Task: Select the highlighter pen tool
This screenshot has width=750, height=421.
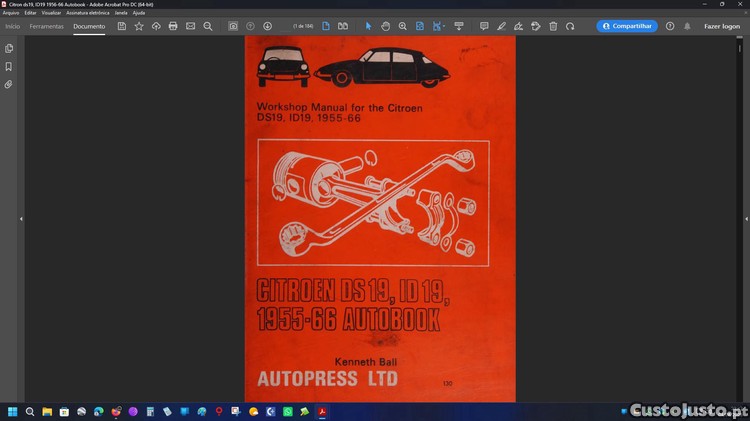Action: coord(501,26)
